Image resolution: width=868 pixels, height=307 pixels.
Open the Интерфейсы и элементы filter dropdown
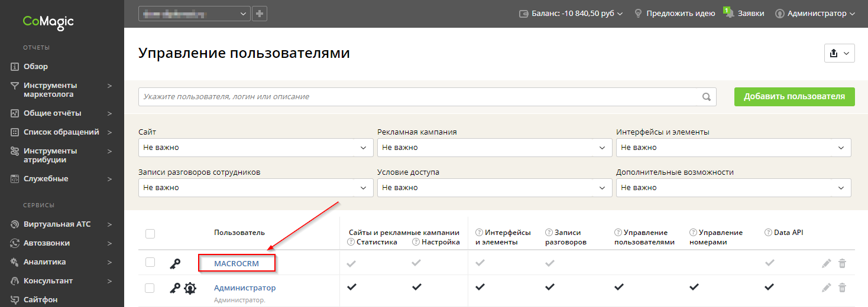(x=733, y=148)
